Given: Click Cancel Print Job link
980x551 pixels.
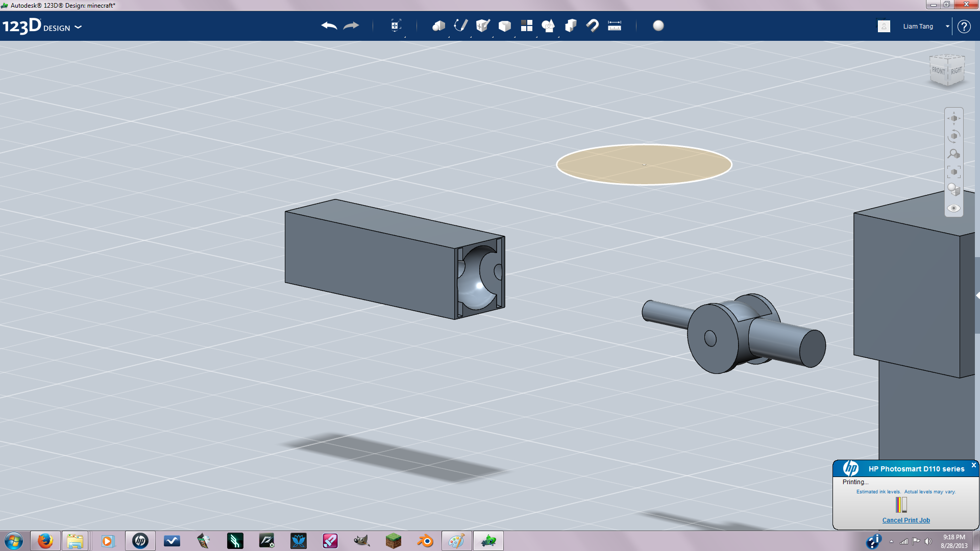Looking at the screenshot, I should point(906,520).
